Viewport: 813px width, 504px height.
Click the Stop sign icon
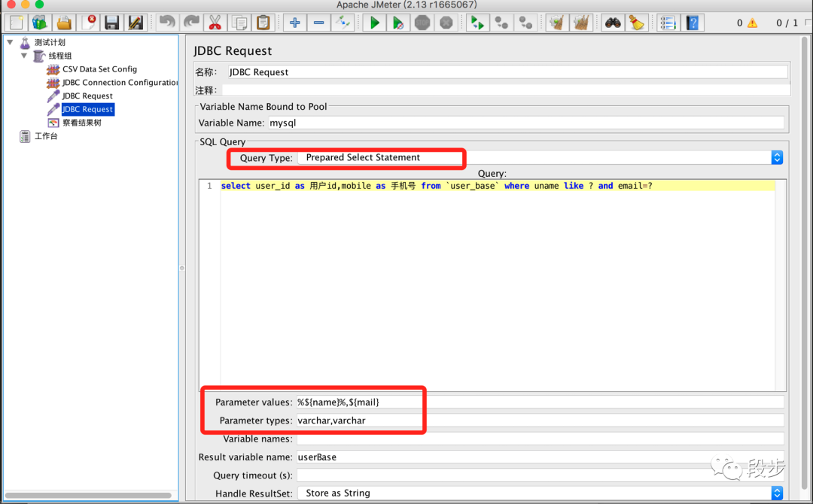(x=422, y=23)
